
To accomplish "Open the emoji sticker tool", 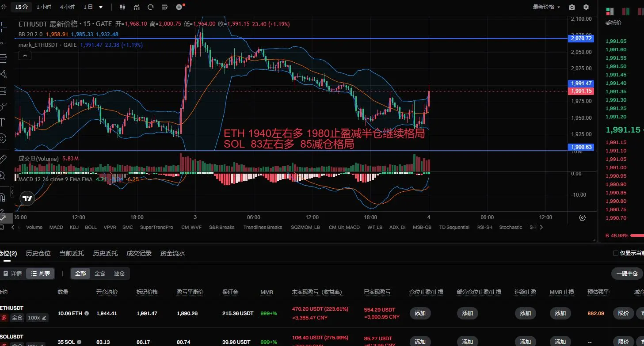I will point(3,138).
